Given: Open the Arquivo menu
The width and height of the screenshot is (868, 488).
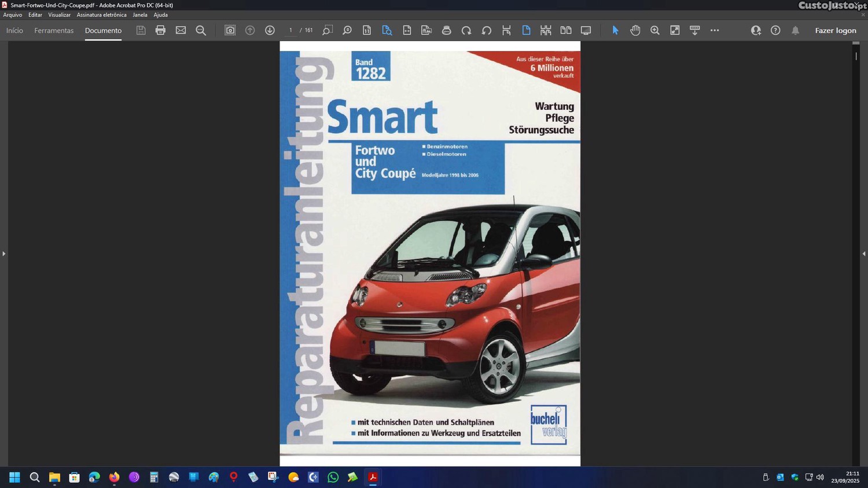Looking at the screenshot, I should 13,15.
